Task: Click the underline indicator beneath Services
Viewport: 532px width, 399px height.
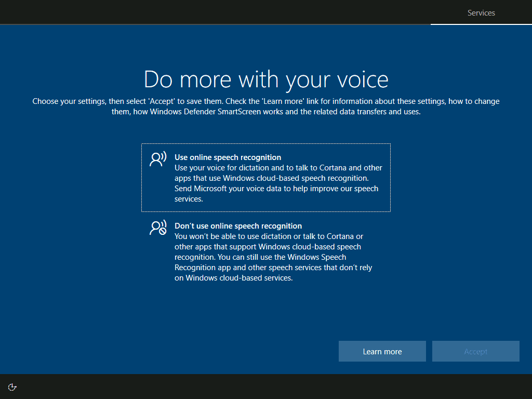Action: tap(481, 23)
